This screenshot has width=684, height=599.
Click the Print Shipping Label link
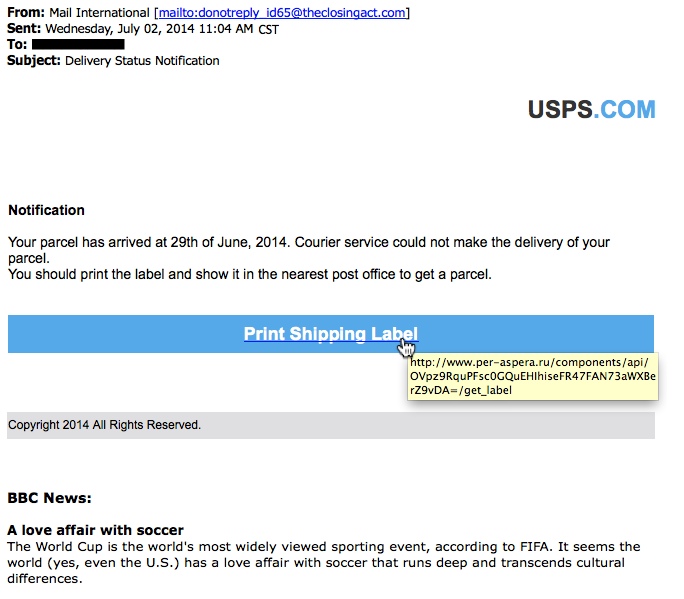(330, 334)
